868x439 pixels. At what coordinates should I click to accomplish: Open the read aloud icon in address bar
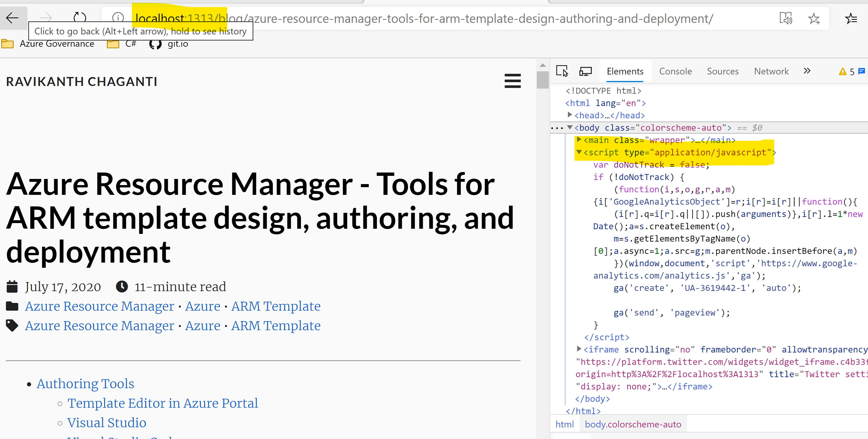(x=786, y=18)
